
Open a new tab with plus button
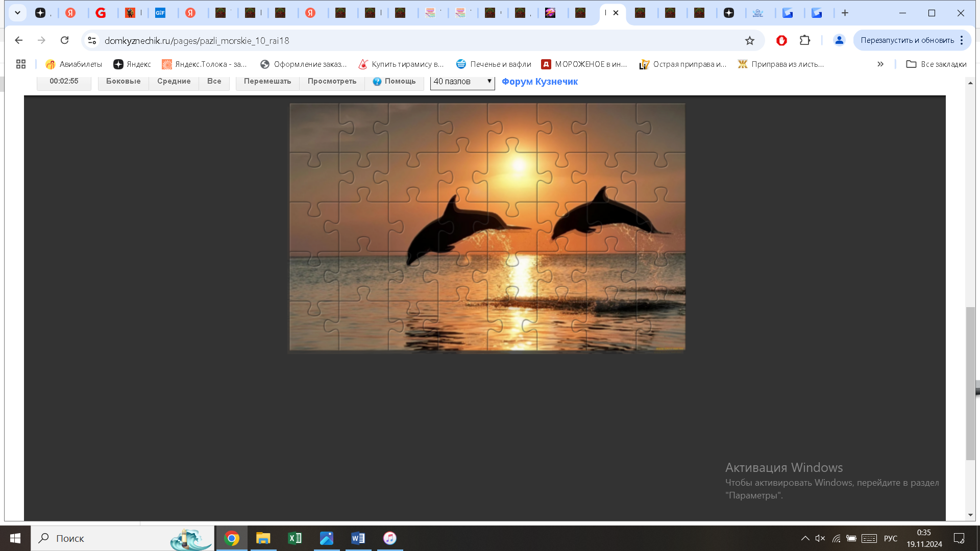(x=845, y=13)
